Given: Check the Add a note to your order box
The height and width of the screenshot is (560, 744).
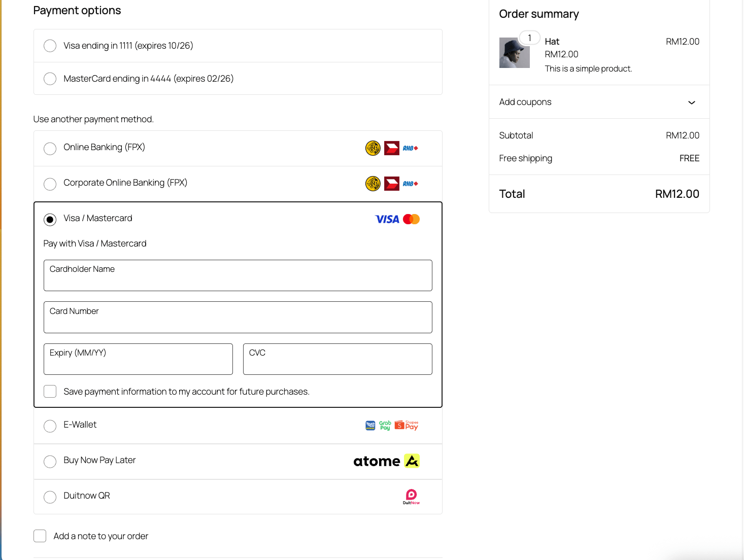Looking at the screenshot, I should 40,536.
